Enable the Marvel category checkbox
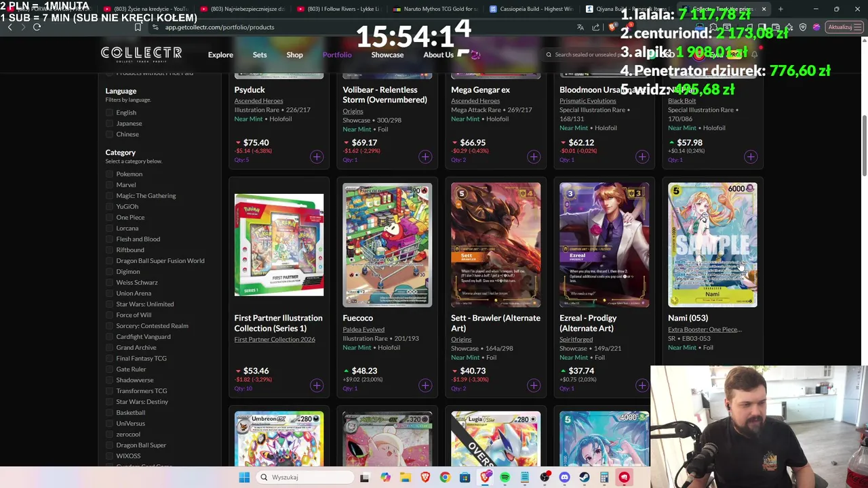The height and width of the screenshot is (488, 868). click(109, 185)
